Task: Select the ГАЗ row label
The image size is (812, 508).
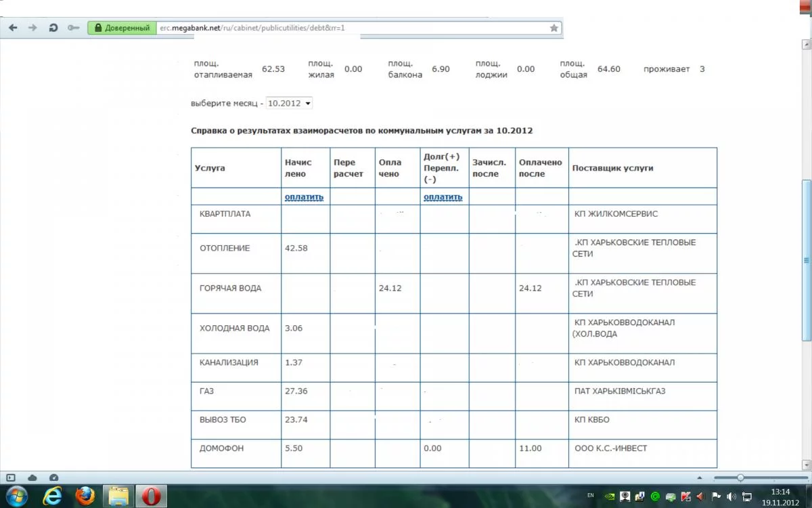Action: [206, 391]
